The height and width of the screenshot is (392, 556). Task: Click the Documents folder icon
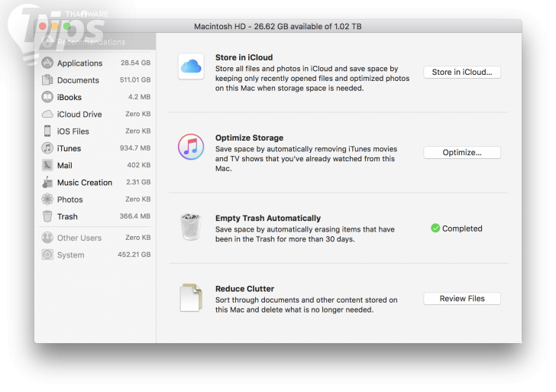(x=47, y=79)
